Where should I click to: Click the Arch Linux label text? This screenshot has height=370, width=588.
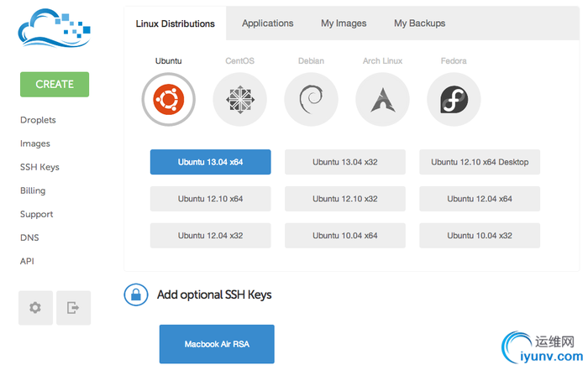click(x=382, y=60)
